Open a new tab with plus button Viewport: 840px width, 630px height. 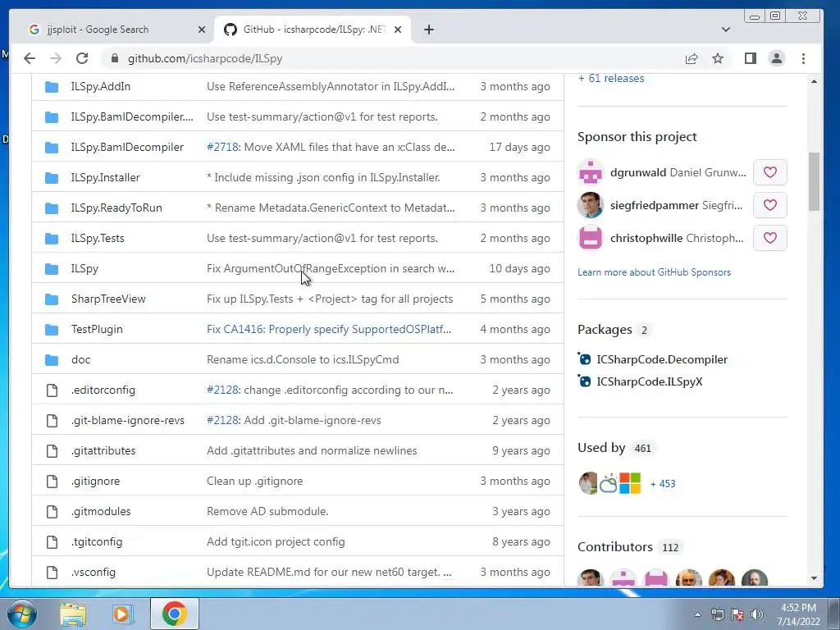[x=428, y=30]
